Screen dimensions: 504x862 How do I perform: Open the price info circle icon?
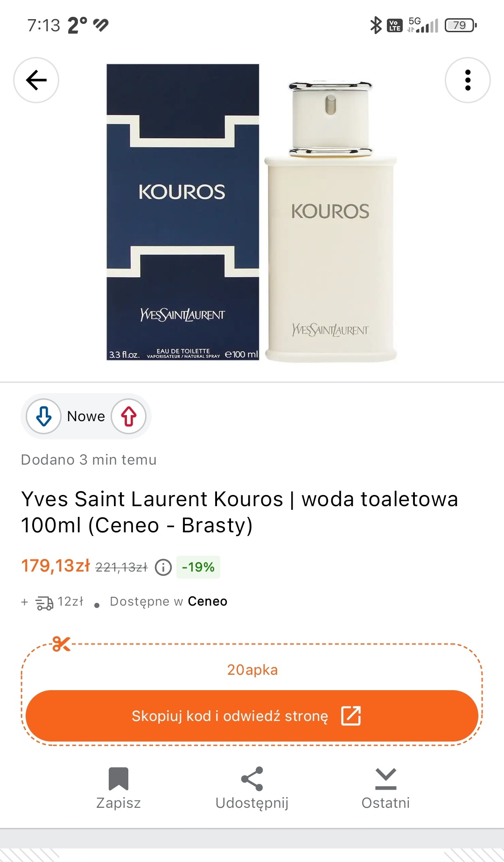(x=163, y=567)
